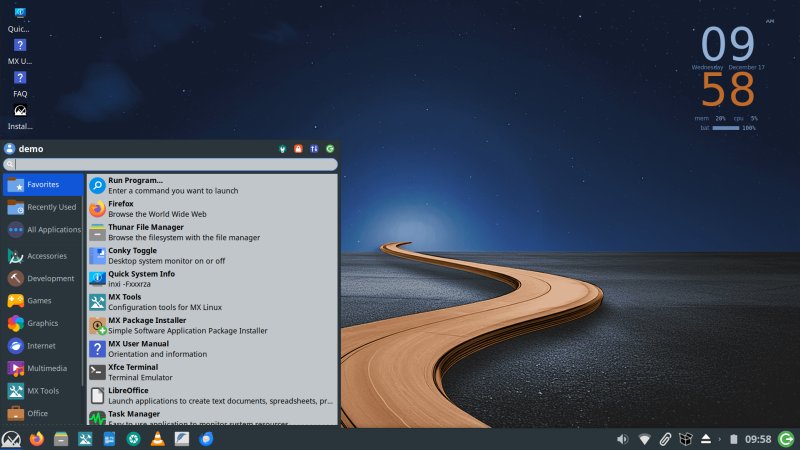Select the All Applications category
Viewport: 800px width, 450px height.
43,229
